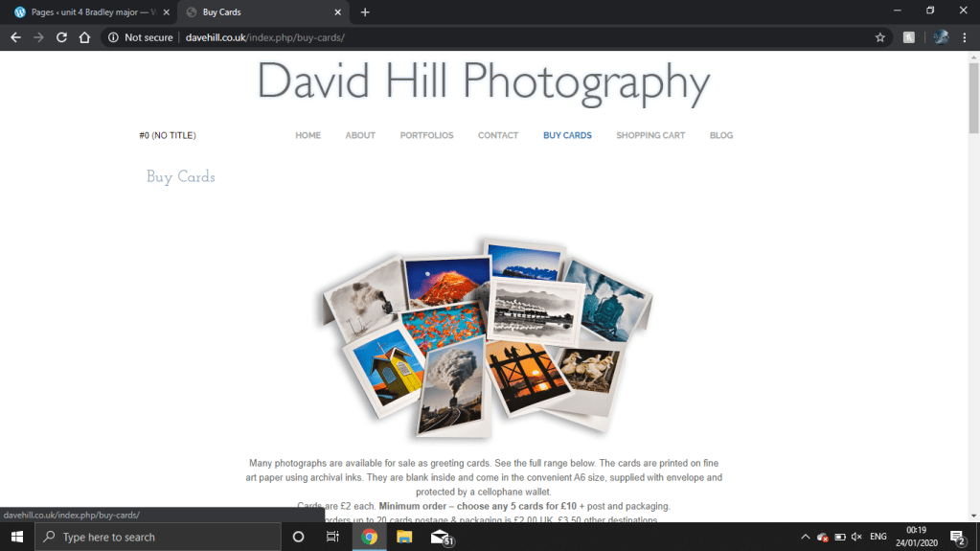The width and height of the screenshot is (980, 551).
Task: Click the browser back arrow
Action: click(15, 37)
